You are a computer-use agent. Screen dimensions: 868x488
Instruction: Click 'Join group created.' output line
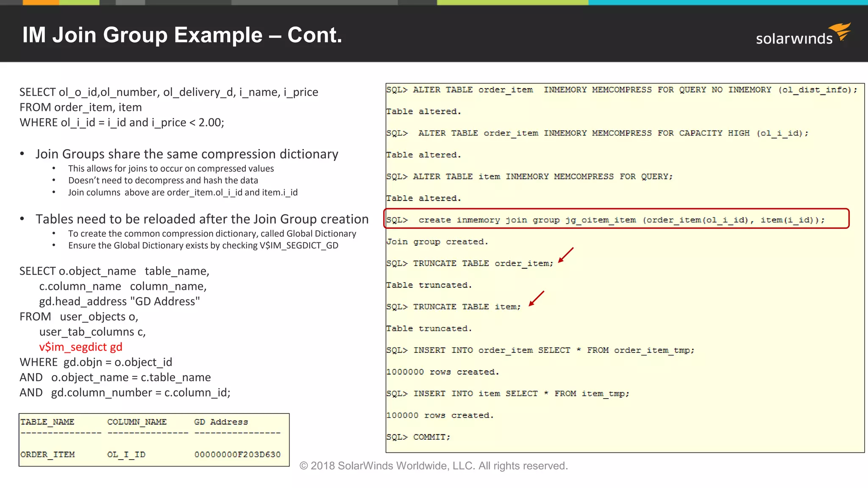click(x=437, y=242)
